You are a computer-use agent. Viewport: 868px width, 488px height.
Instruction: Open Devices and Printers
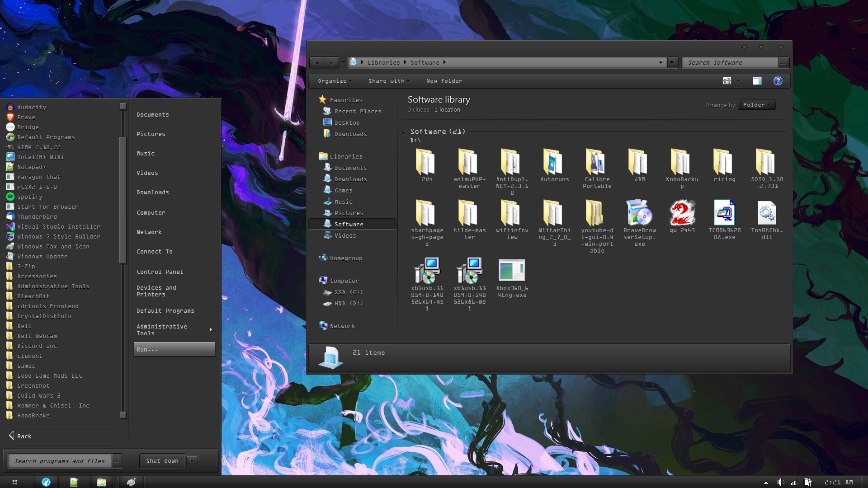point(156,291)
